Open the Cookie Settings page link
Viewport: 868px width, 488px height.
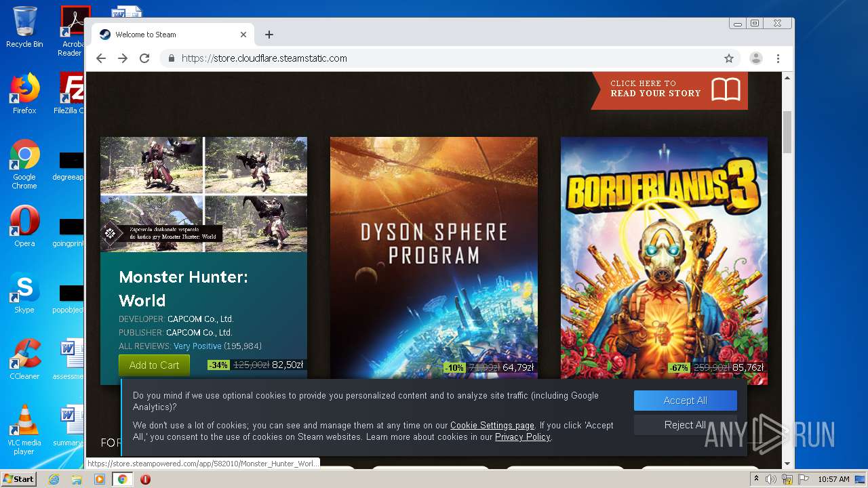[x=492, y=426]
